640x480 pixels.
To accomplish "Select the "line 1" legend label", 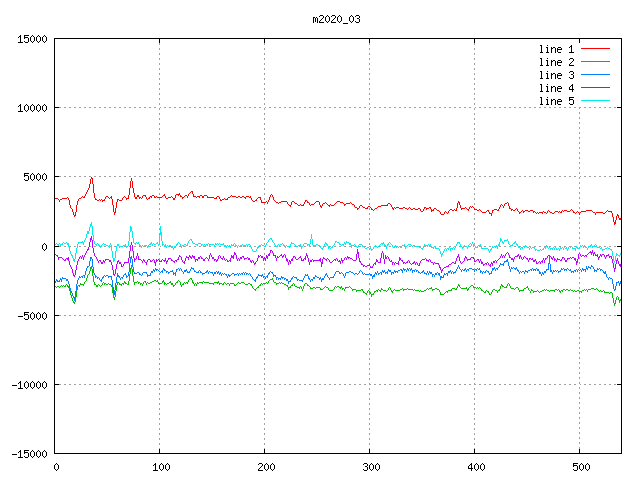I will 556,49.
